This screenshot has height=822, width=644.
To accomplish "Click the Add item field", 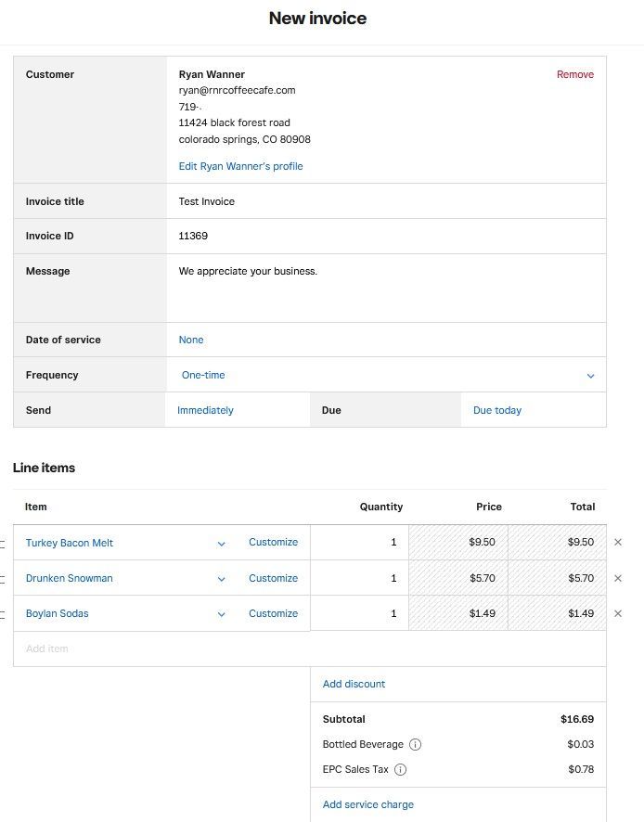I will tap(161, 649).
